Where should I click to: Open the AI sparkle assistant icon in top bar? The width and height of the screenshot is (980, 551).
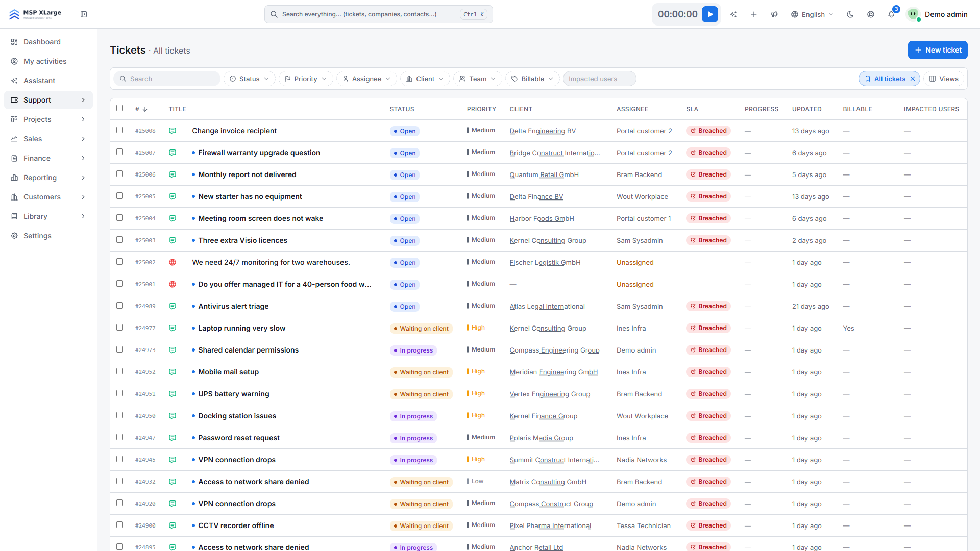733,14
